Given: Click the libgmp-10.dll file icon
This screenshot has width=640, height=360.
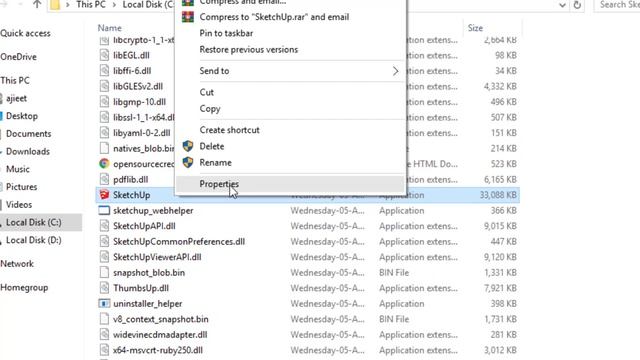Looking at the screenshot, I should [104, 102].
